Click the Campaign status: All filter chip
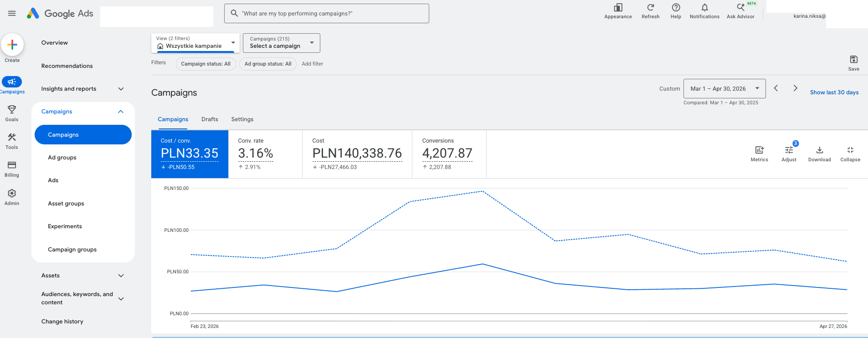The height and width of the screenshot is (338, 868). pyautogui.click(x=206, y=64)
